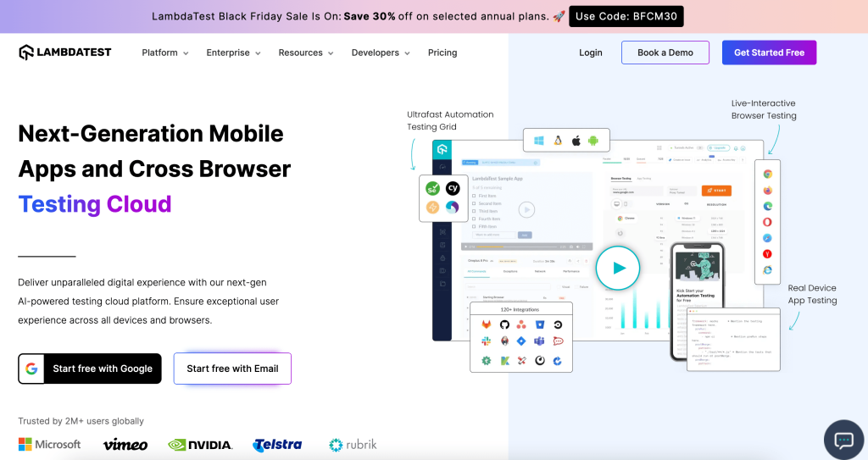The height and width of the screenshot is (460, 868).
Task: Click the Safari browser icon in browser strip
Action: 768,238
